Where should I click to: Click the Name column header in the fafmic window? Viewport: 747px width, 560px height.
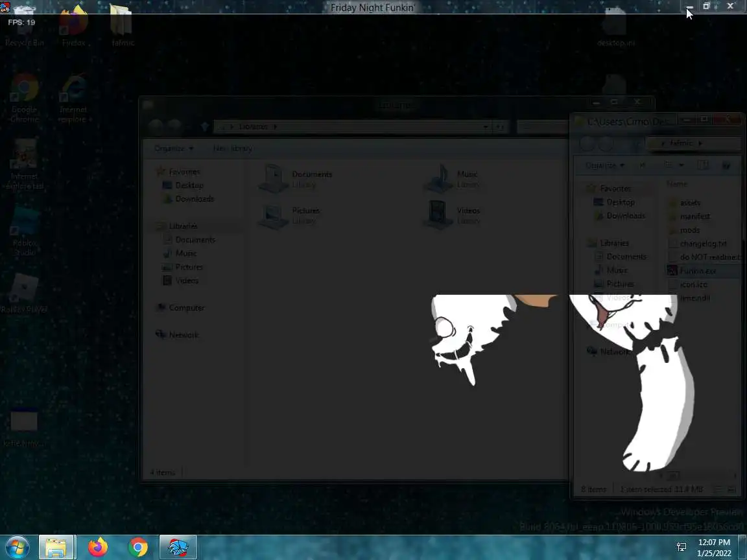[677, 184]
